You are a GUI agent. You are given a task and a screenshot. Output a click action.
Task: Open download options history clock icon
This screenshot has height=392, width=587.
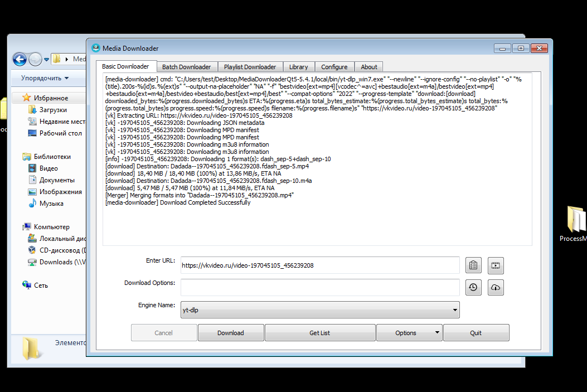click(x=473, y=287)
